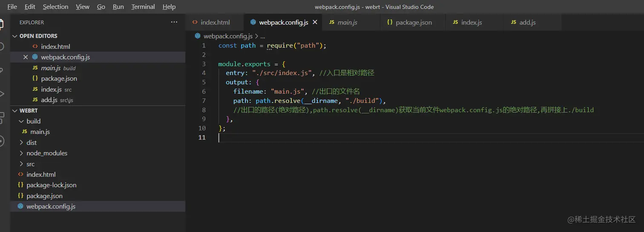This screenshot has width=644, height=232.
Task: Close webpack.config.js in Open Editors
Action: (26, 57)
